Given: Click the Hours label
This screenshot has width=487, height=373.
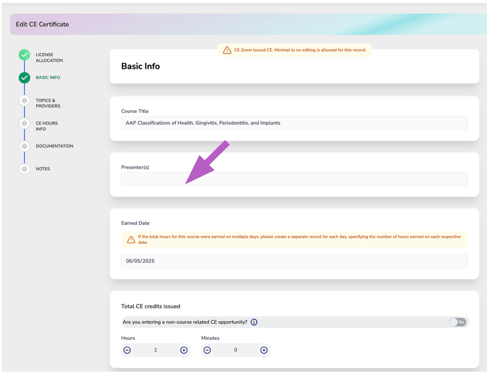Looking at the screenshot, I should (x=128, y=338).
